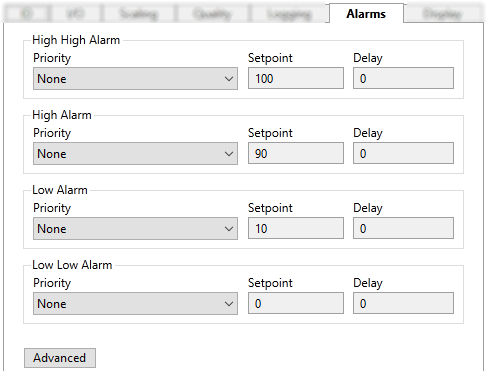Click the Low Low Alarm dropdown chevron
Screen dimensions: 487x371
229,304
